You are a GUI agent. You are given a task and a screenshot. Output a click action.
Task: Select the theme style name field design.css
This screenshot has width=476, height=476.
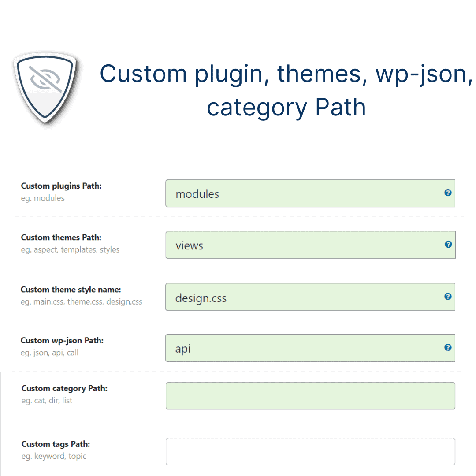tap(304, 297)
